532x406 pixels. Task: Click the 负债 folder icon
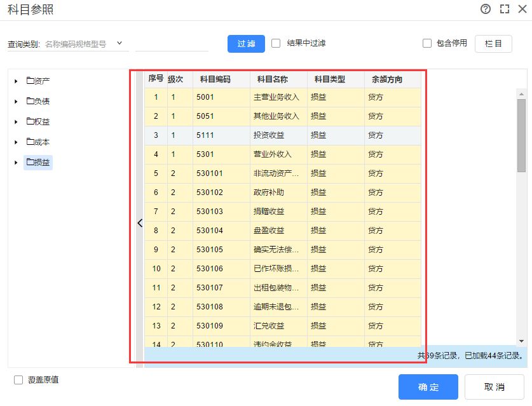[31, 101]
